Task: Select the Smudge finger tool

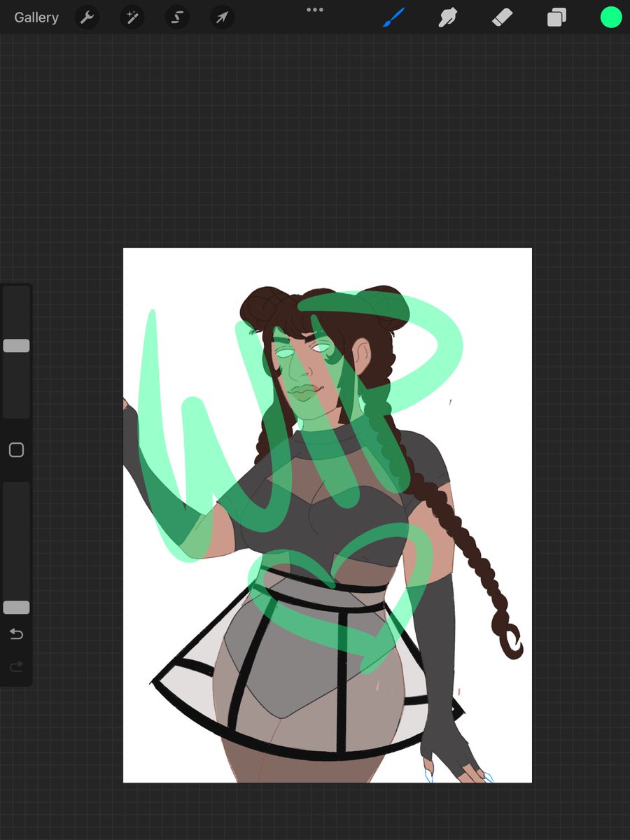Action: [448, 17]
